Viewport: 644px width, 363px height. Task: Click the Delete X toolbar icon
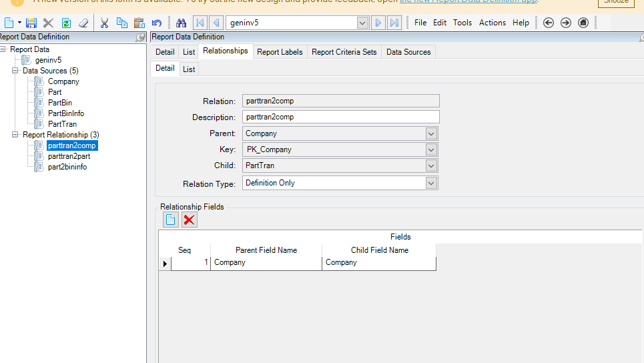[x=49, y=23]
